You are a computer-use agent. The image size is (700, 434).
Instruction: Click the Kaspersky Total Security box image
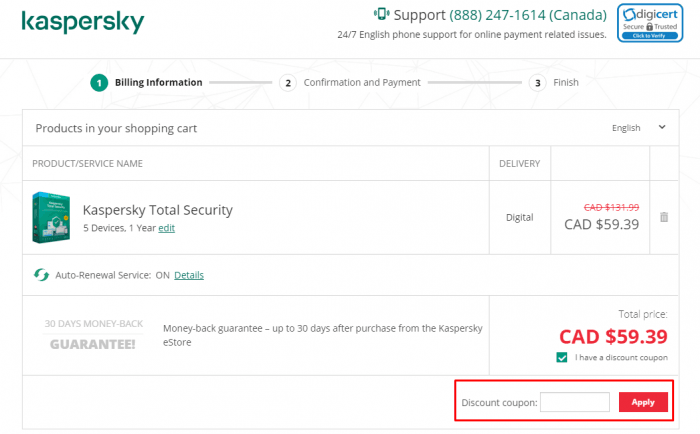(x=51, y=217)
